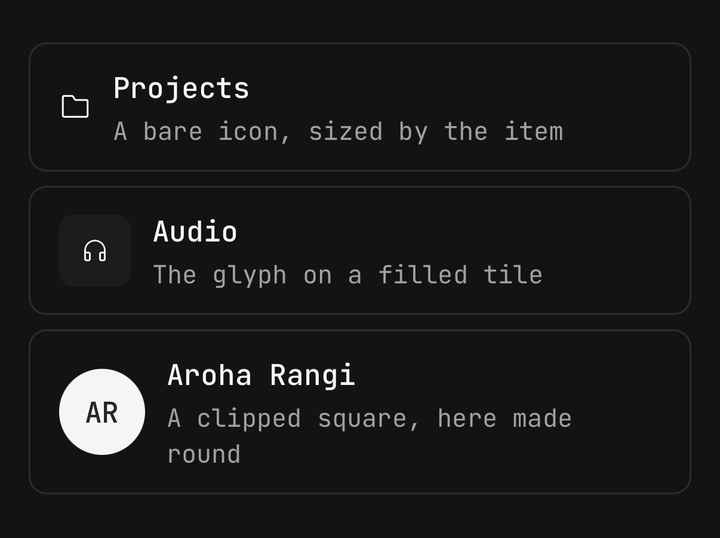Click the folder icon beside Projects
The height and width of the screenshot is (538, 720).
pos(75,106)
